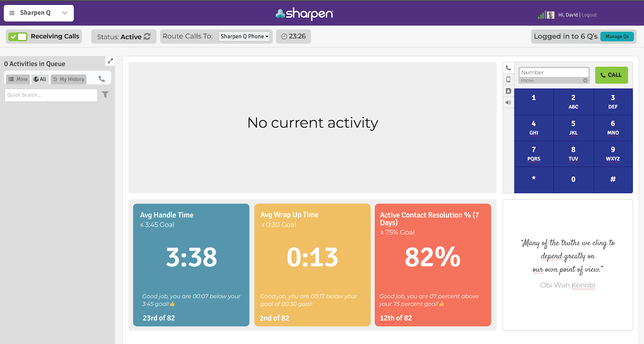Click the status refresh icon next to Active
The width and height of the screenshot is (644, 344).
click(x=147, y=37)
